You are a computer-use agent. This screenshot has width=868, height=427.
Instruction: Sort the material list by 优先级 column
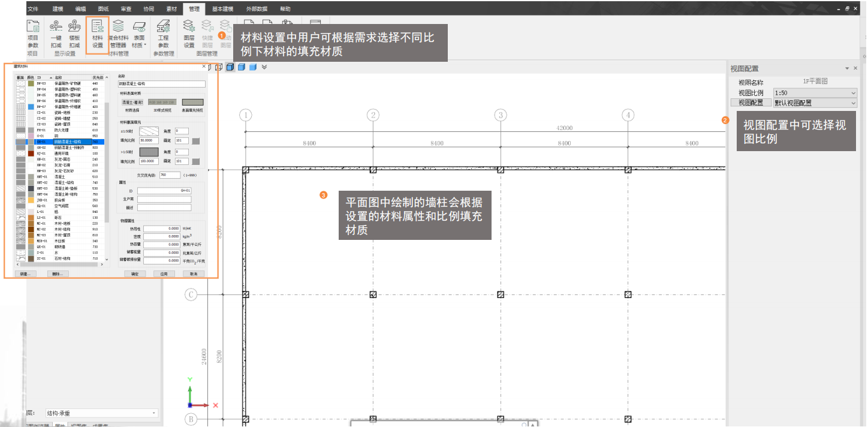pyautogui.click(x=98, y=77)
